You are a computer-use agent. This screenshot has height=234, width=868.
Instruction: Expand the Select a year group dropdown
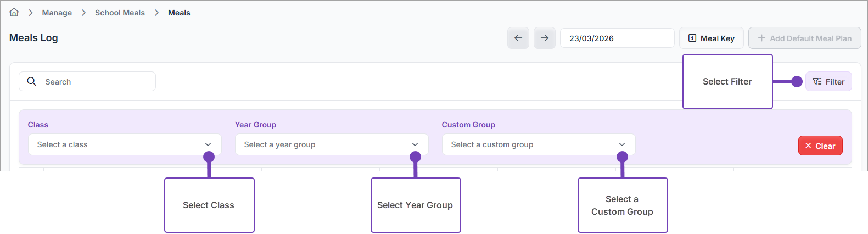point(332,144)
